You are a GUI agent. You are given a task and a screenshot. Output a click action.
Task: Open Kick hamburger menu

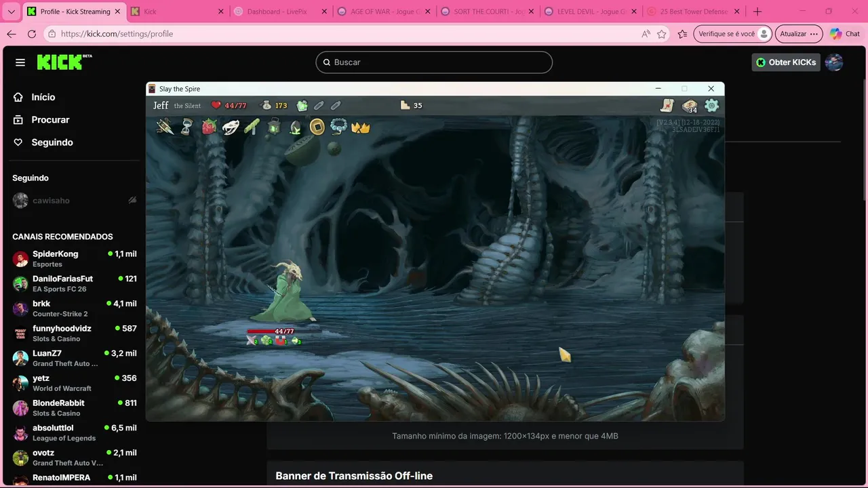(20, 62)
